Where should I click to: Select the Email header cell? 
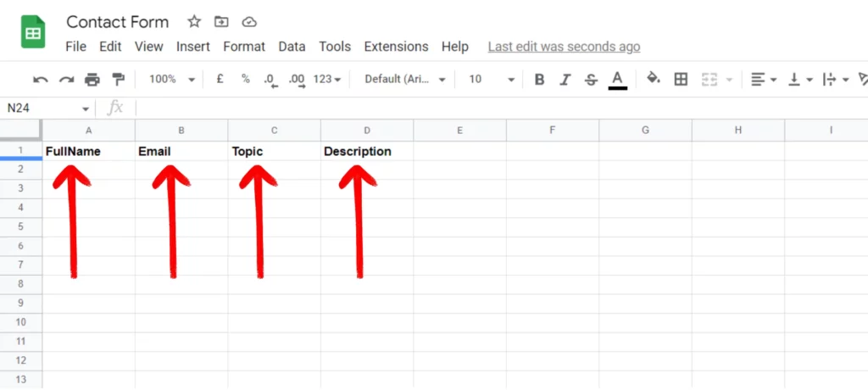[x=181, y=151]
